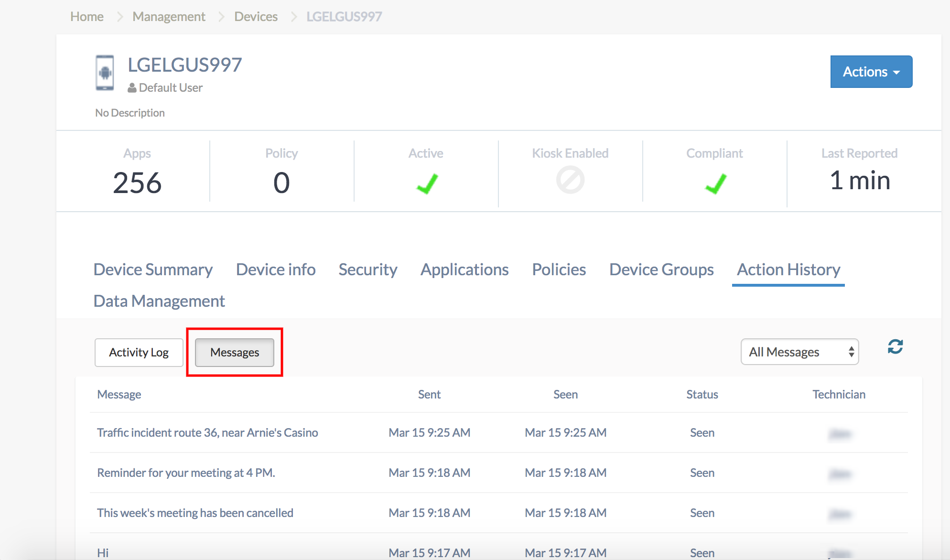Click the Message column header

(119, 394)
